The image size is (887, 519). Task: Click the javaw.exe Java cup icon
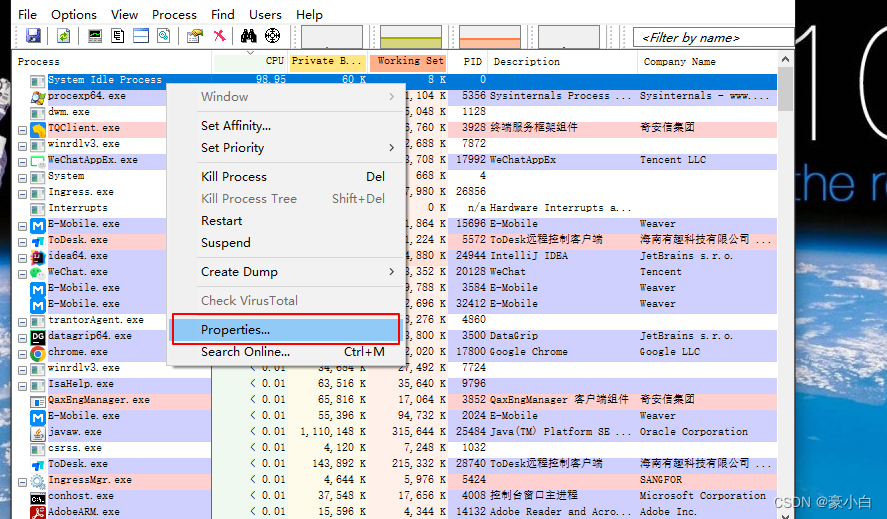pyautogui.click(x=38, y=433)
